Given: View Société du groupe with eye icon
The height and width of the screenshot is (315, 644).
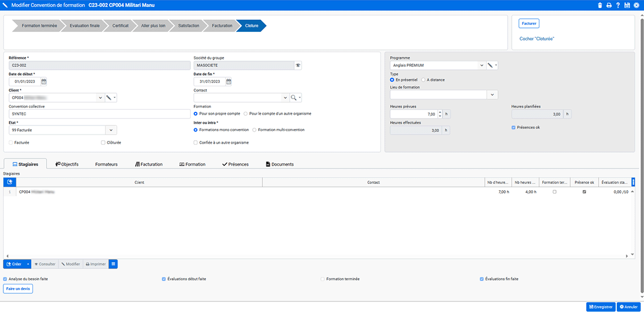Looking at the screenshot, I should click(298, 65).
